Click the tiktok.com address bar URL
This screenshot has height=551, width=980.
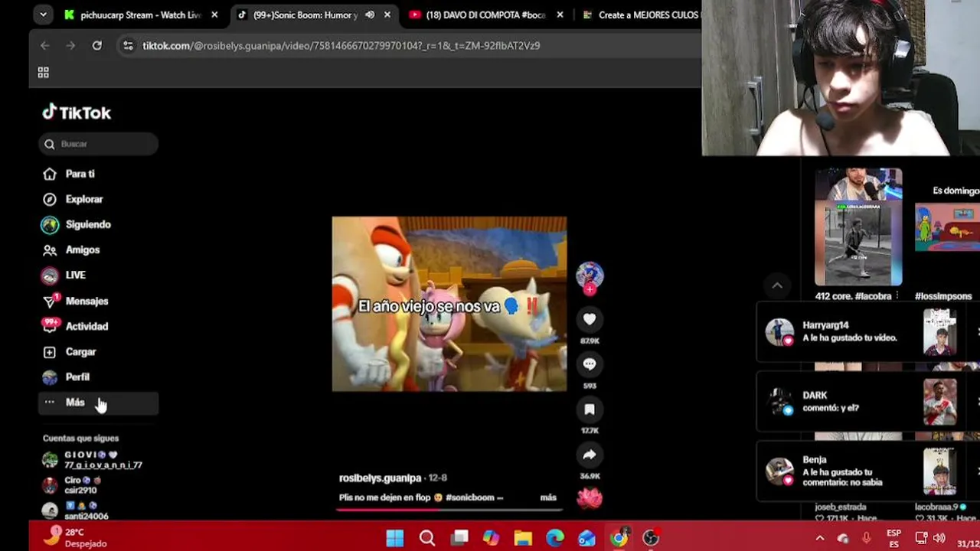coord(341,46)
